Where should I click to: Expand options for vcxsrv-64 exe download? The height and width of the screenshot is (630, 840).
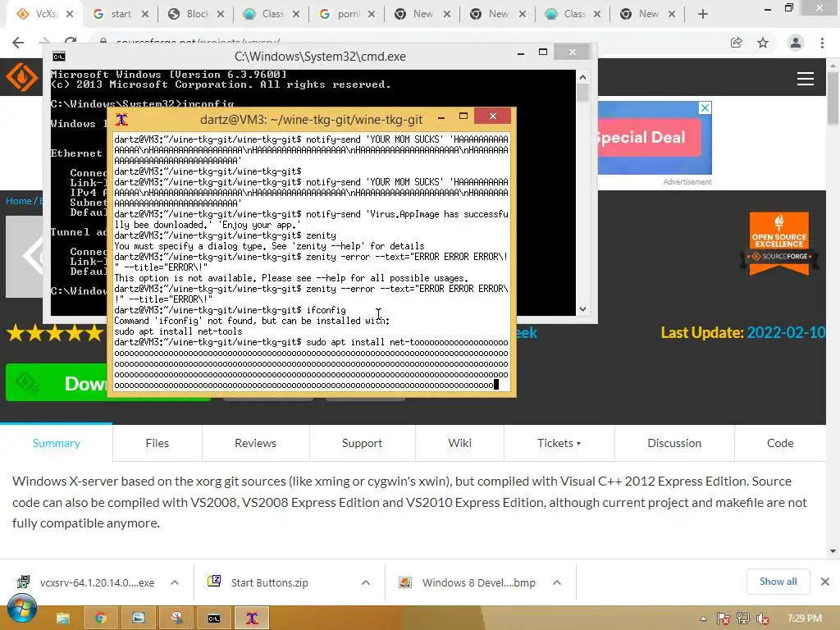(175, 582)
